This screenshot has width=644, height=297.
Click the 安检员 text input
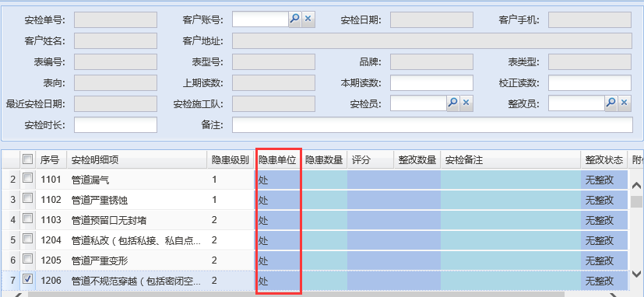point(418,103)
